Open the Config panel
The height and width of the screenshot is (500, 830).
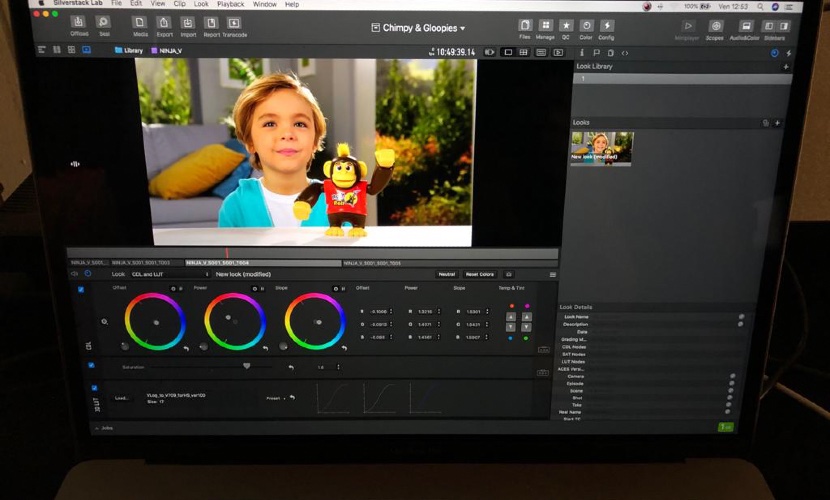pyautogui.click(x=607, y=27)
